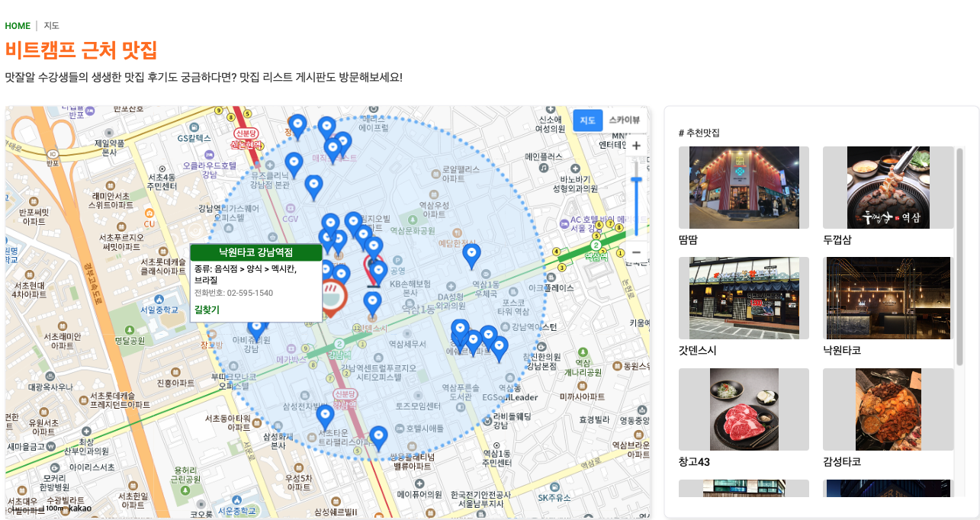Click the 메인플러스 music note icon
The width and height of the screenshot is (980, 520).
pyautogui.click(x=543, y=166)
